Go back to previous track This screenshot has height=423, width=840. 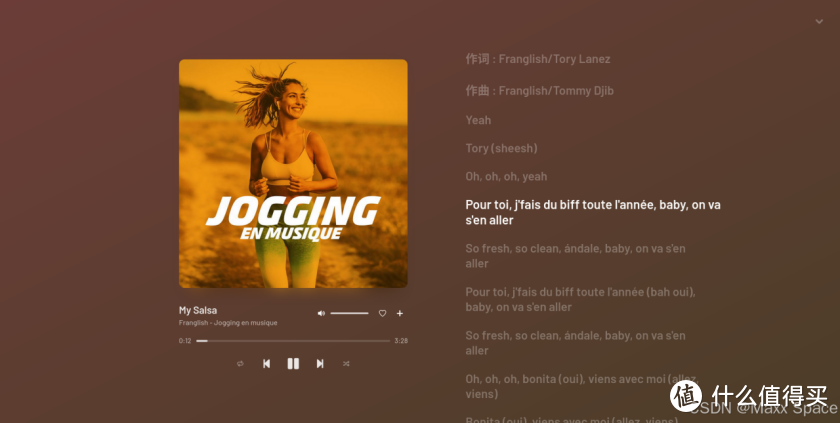(x=266, y=364)
